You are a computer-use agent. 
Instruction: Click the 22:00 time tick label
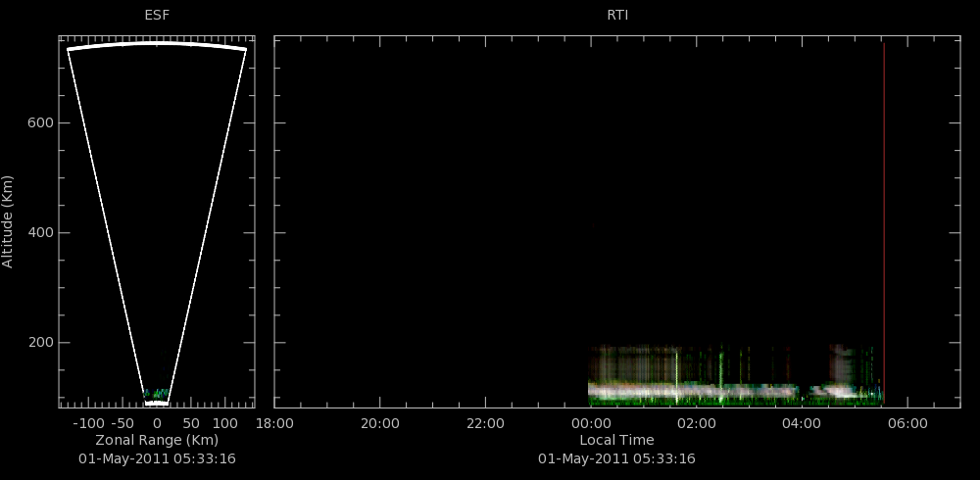[x=486, y=424]
